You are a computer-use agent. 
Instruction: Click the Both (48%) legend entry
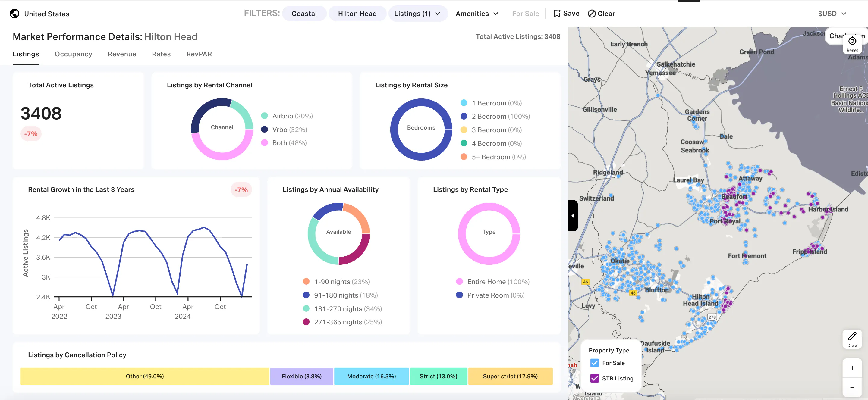point(284,143)
